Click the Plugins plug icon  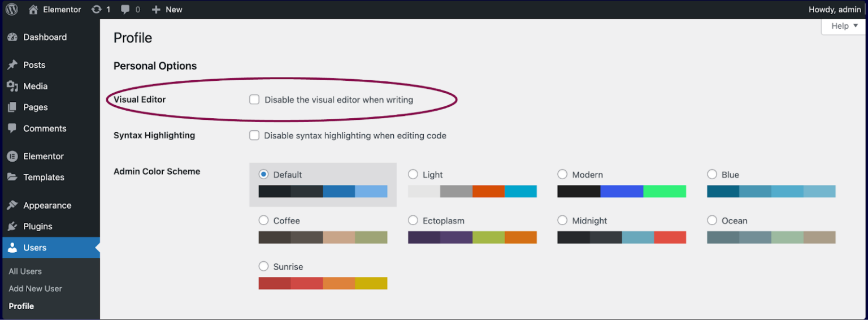(12, 227)
